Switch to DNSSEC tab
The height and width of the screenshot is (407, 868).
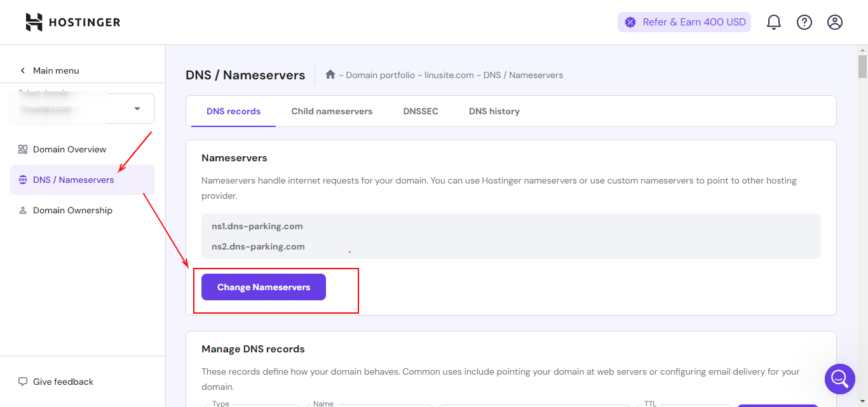(421, 111)
